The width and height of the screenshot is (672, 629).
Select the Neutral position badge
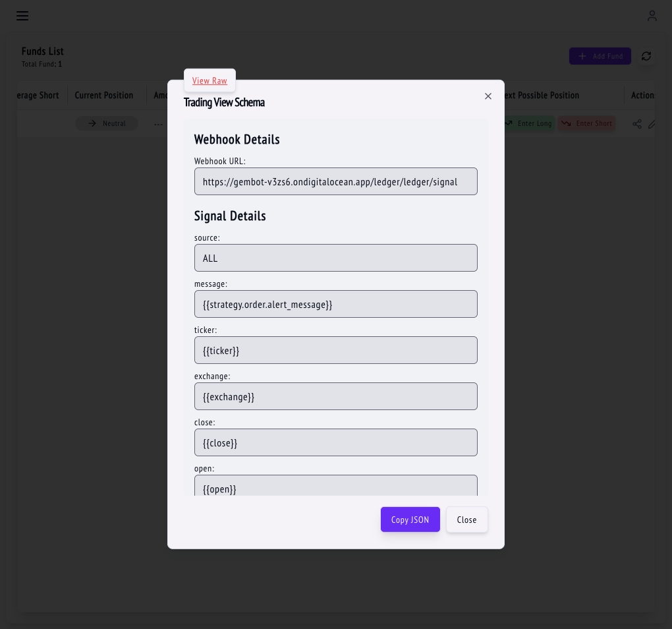[x=106, y=123]
